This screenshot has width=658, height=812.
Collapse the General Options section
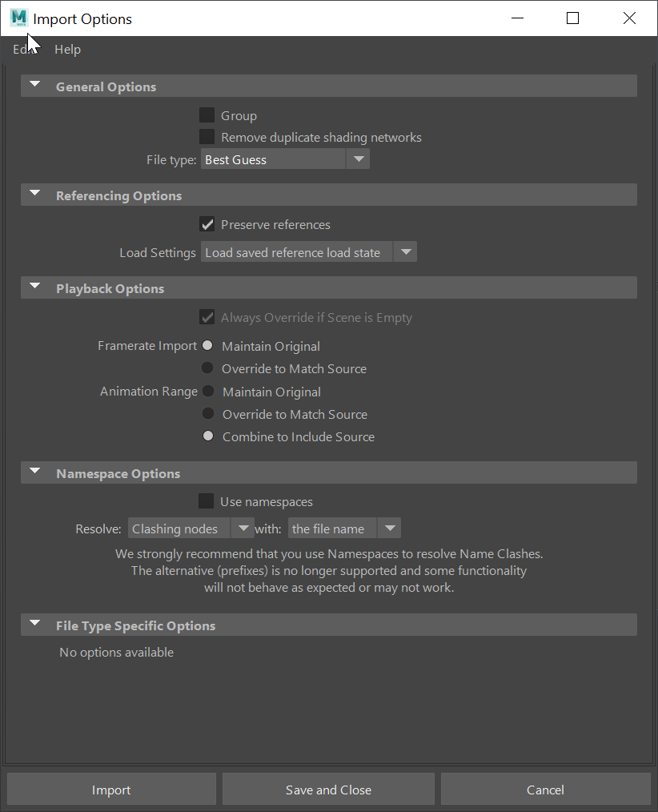(34, 84)
